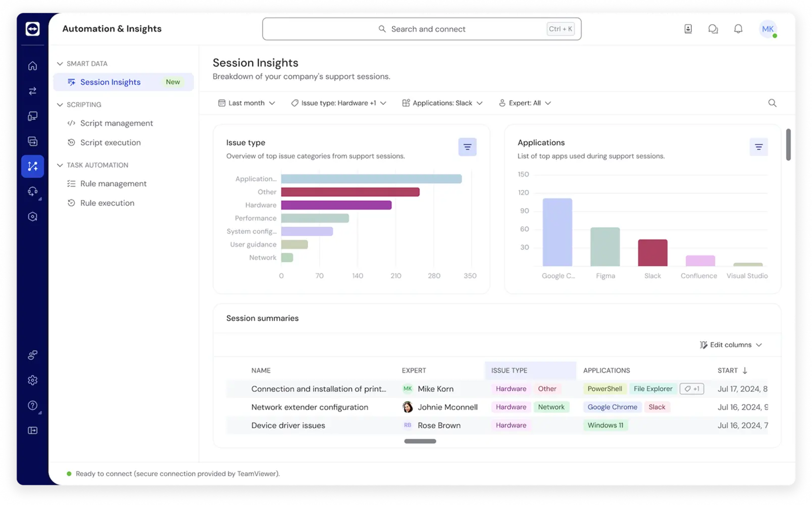This screenshot has width=812, height=505.
Task: Click Johnie Mconnell's avatar photo
Action: [x=408, y=407]
